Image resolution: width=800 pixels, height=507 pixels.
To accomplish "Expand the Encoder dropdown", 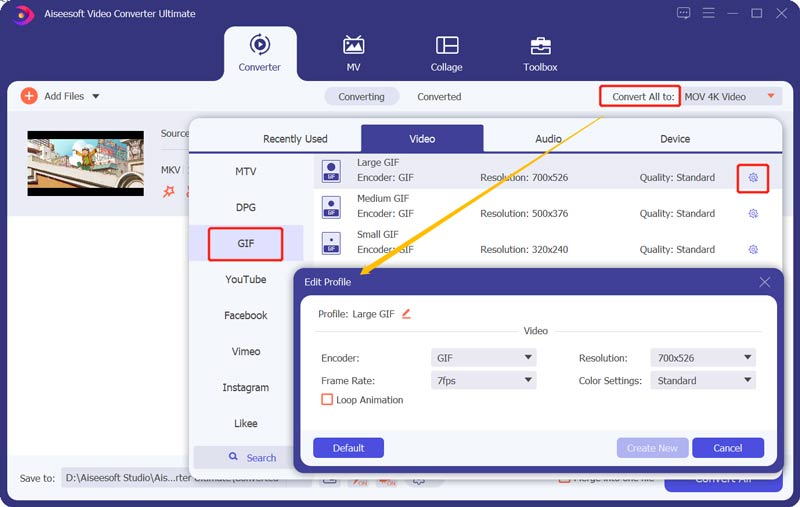I will (x=484, y=358).
